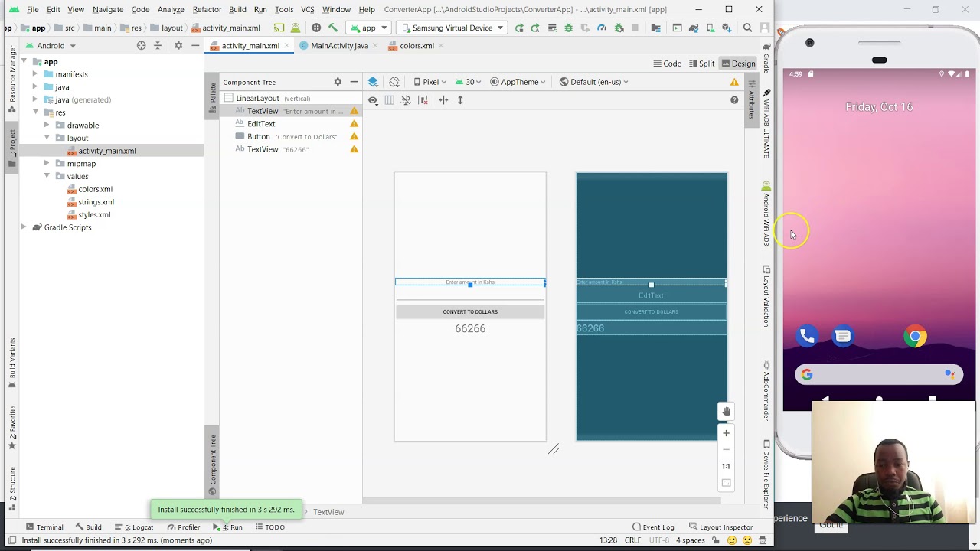
Task: Select Button Convert to Dollars in component tree
Action: 291,136
